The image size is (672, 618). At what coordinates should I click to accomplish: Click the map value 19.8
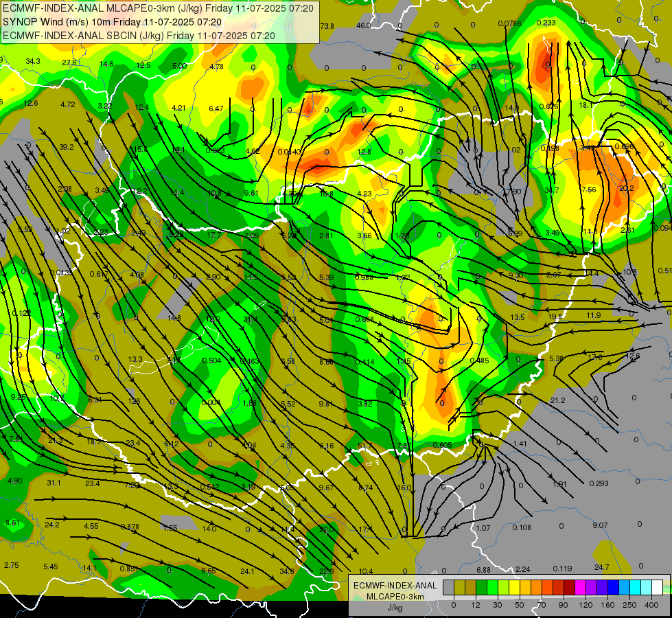[x=555, y=317]
